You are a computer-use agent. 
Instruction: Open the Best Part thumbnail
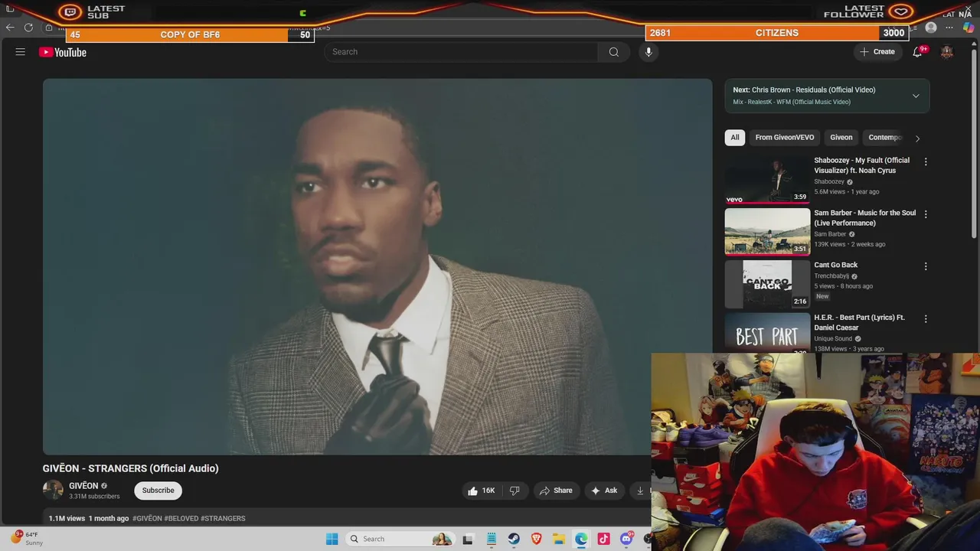767,333
